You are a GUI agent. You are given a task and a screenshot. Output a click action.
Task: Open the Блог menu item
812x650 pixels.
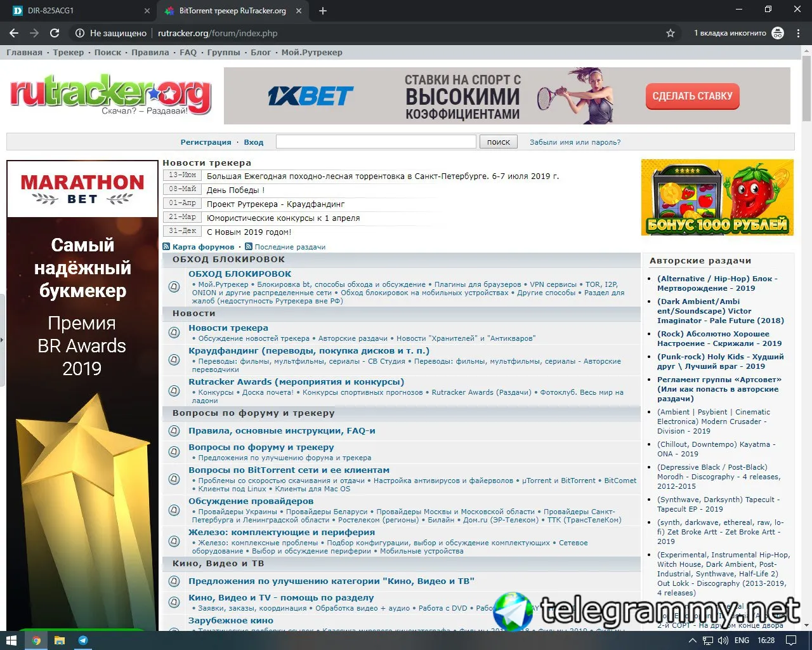[x=261, y=52]
